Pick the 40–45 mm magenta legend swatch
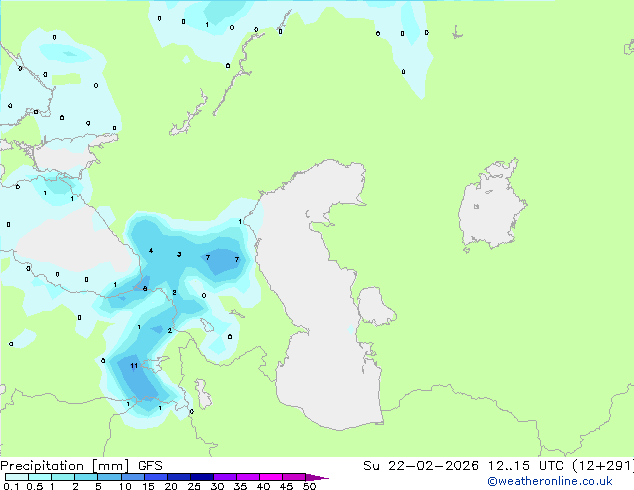 point(271,477)
